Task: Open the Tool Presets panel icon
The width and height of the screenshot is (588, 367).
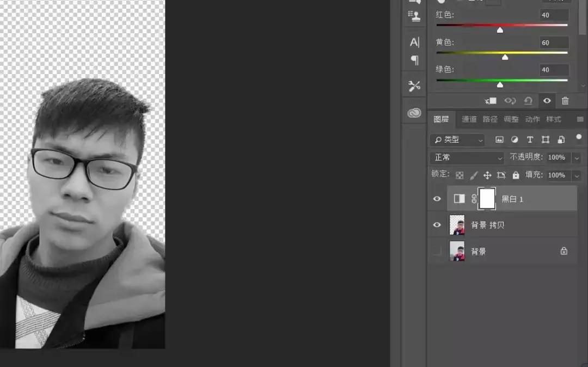Action: (414, 86)
